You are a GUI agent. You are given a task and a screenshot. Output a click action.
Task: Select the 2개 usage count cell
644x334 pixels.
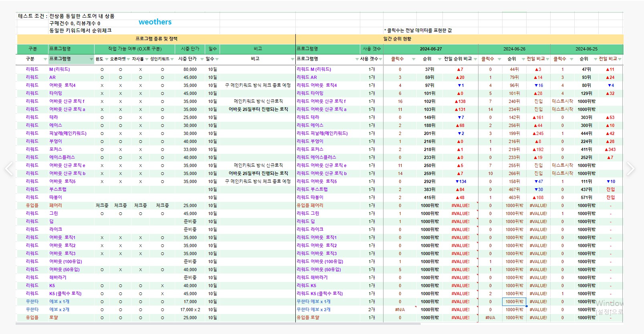tap(372, 310)
